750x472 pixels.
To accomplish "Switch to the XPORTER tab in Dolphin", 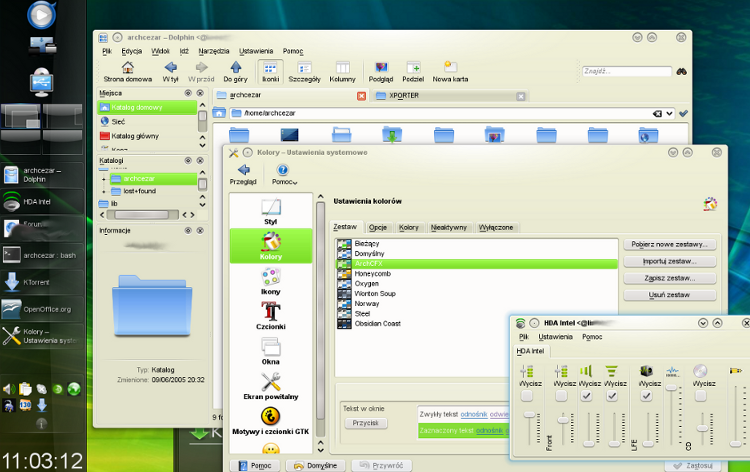I will tap(450, 96).
